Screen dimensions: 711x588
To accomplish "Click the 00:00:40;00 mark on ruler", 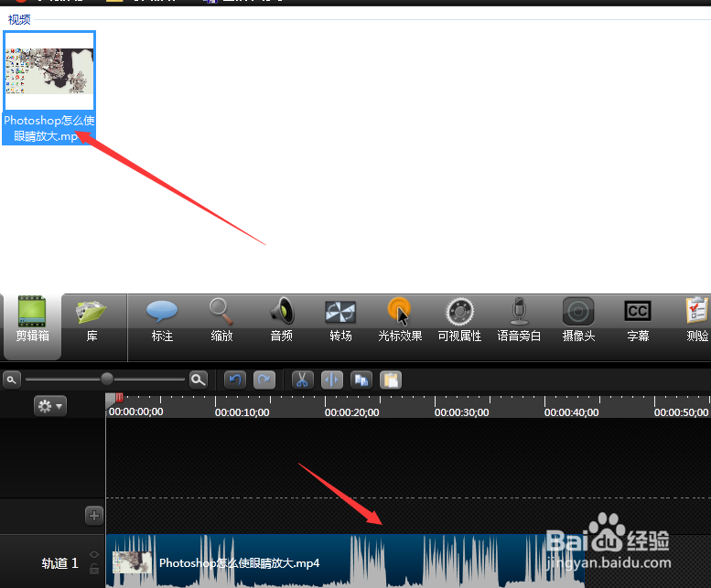I will pyautogui.click(x=571, y=412).
